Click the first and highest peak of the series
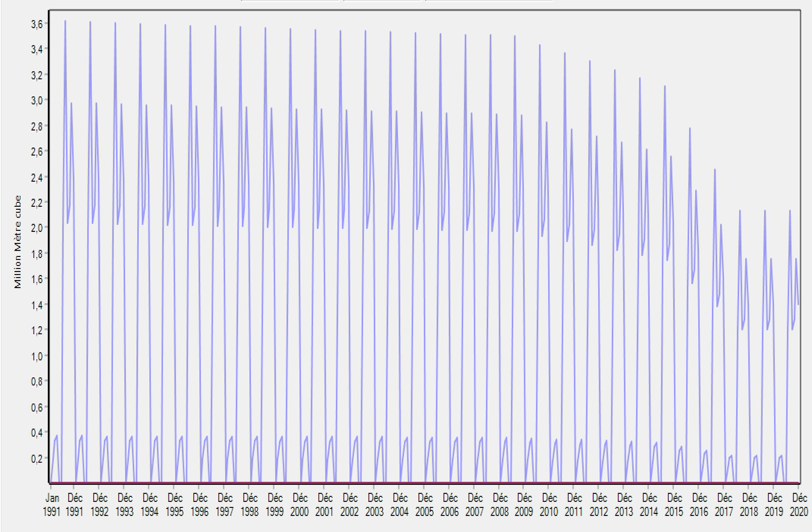This screenshot has width=812, height=532. pos(65,21)
